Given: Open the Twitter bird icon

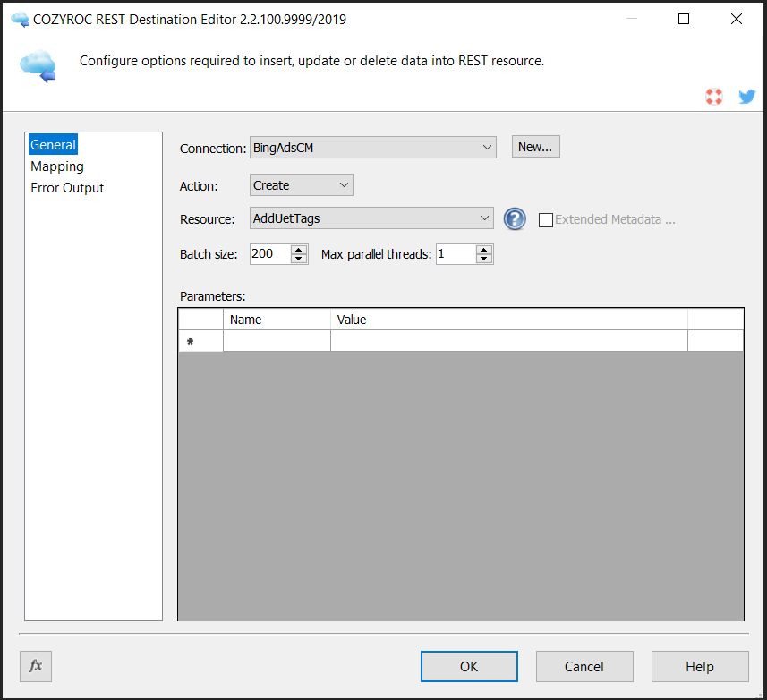Looking at the screenshot, I should [x=747, y=97].
